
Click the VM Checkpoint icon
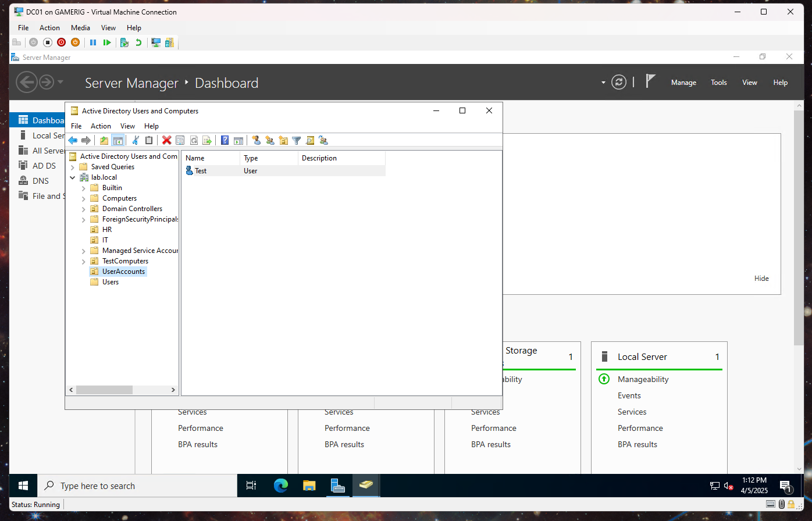pos(124,42)
